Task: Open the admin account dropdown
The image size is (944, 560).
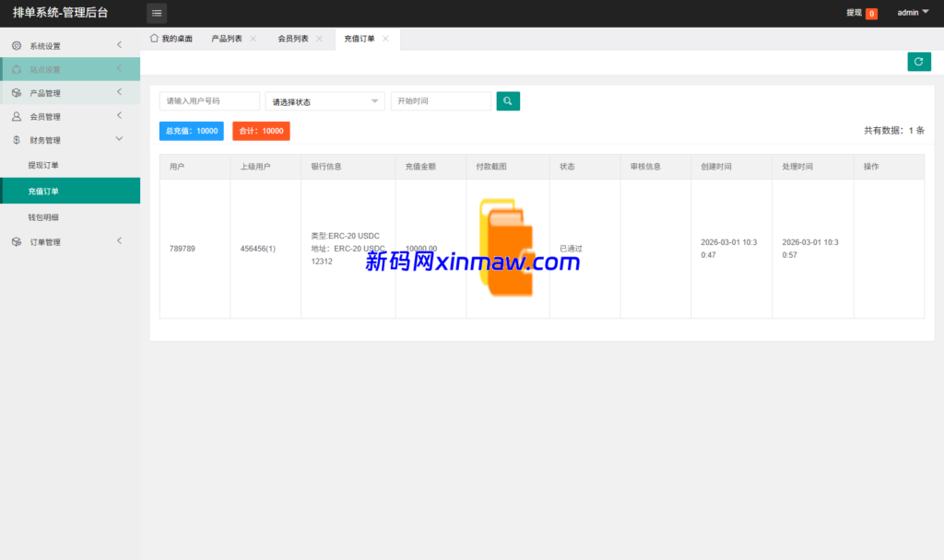Action: 912,12
